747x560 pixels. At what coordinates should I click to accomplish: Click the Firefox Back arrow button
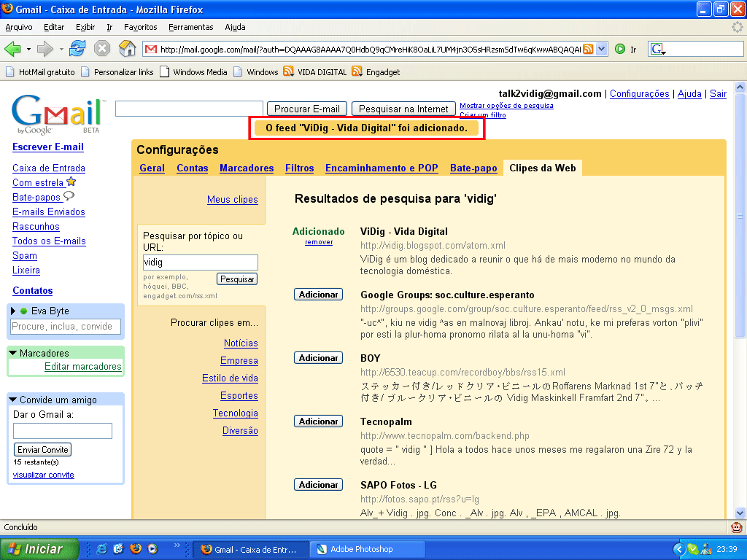coord(12,49)
